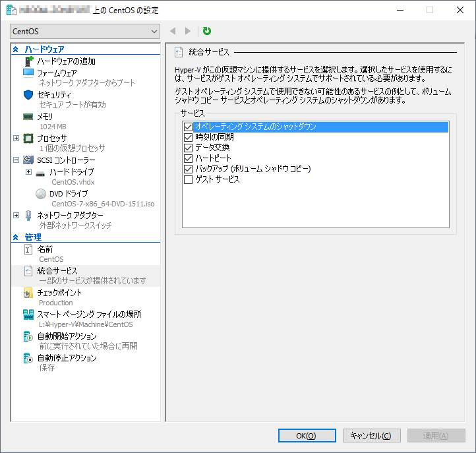Select 自動開始アクション tree item label

coord(67,336)
